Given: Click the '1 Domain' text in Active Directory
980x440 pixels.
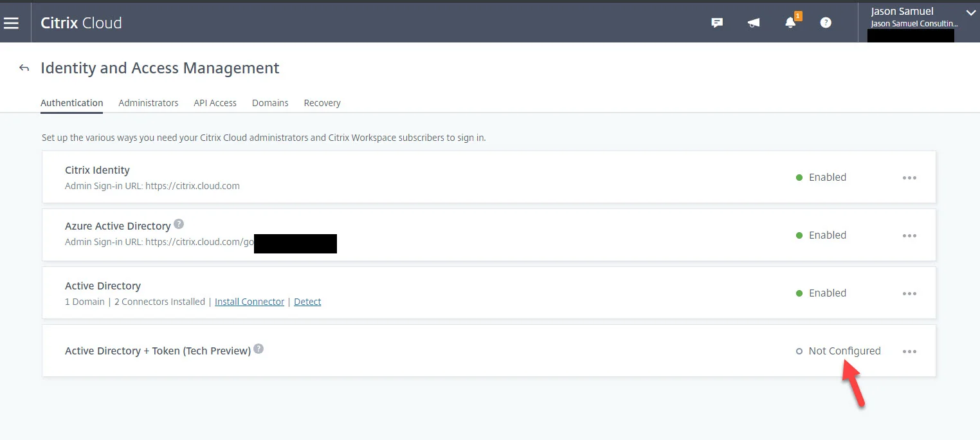Looking at the screenshot, I should click(x=84, y=302).
